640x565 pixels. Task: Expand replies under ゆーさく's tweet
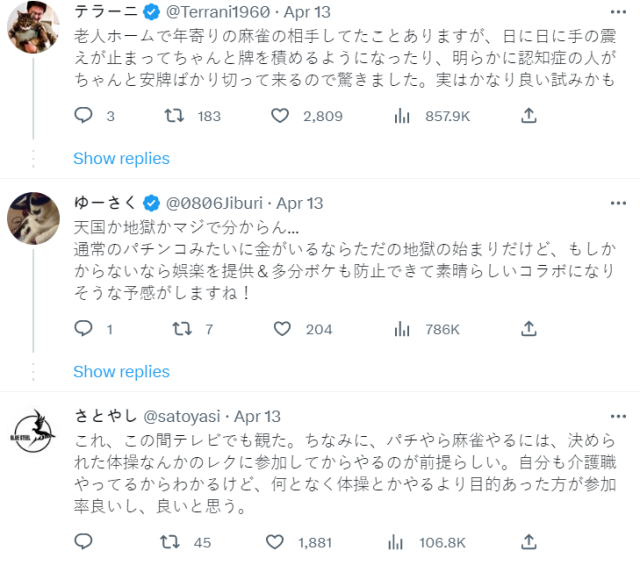pos(121,371)
